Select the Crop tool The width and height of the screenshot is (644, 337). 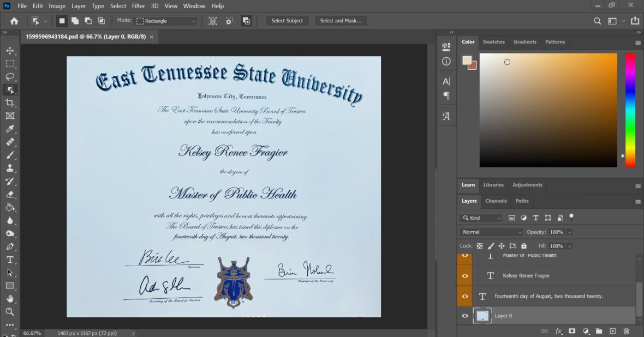coord(10,103)
